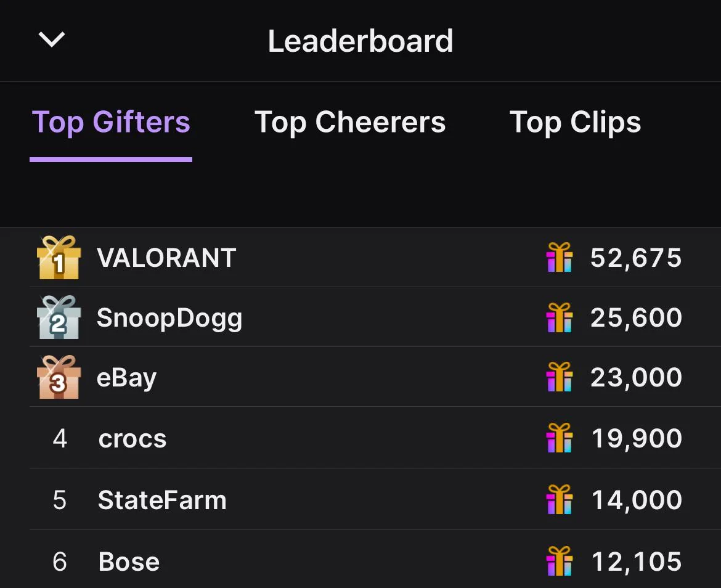Click the gift icon beside 19,900

point(559,438)
